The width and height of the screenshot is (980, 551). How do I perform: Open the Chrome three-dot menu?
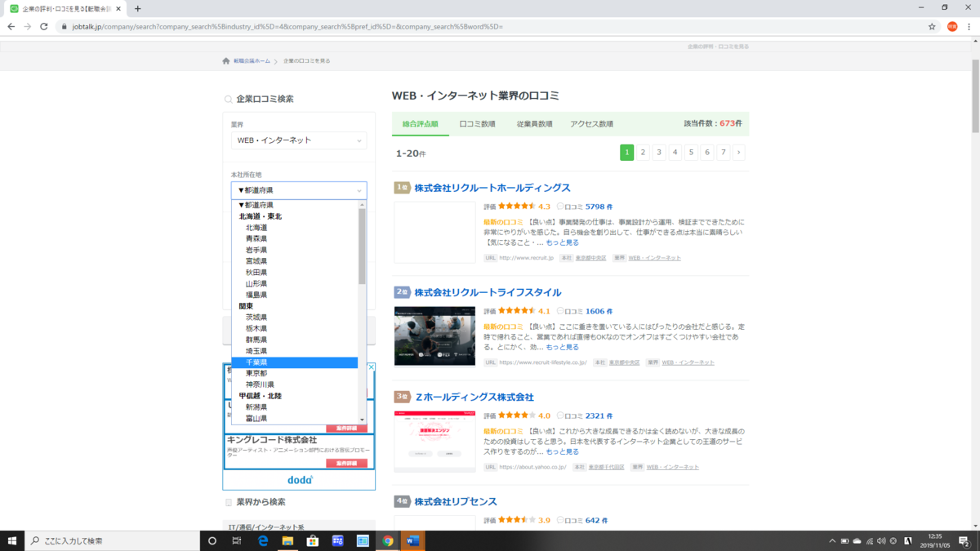(x=968, y=26)
